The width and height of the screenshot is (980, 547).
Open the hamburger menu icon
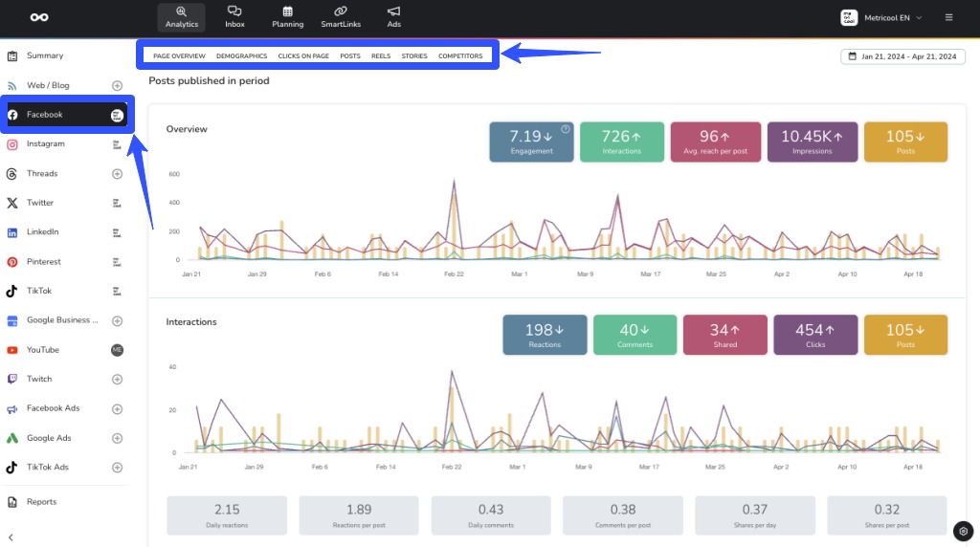pyautogui.click(x=948, y=17)
